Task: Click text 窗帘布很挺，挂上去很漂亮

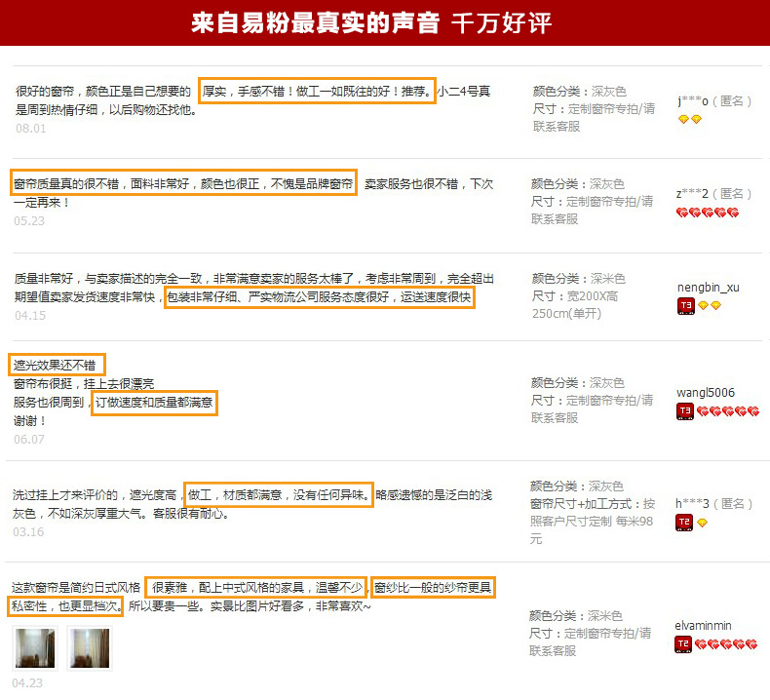Action: [x=84, y=384]
